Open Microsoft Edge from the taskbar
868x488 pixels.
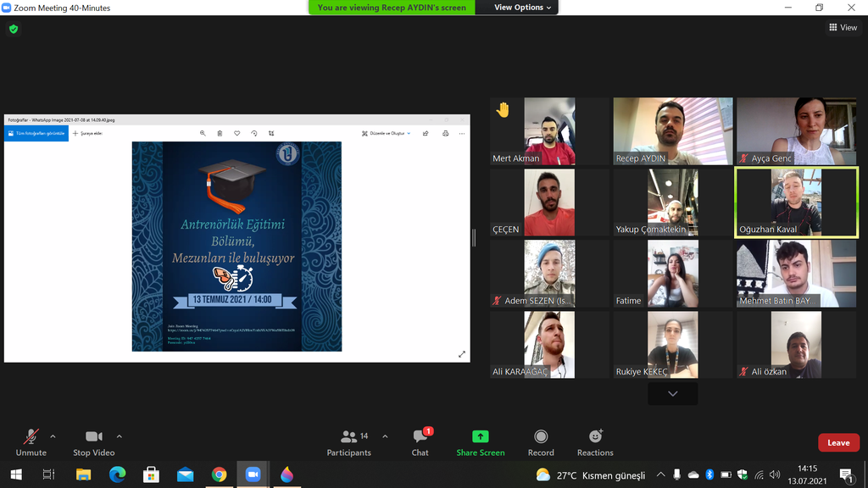(x=118, y=475)
